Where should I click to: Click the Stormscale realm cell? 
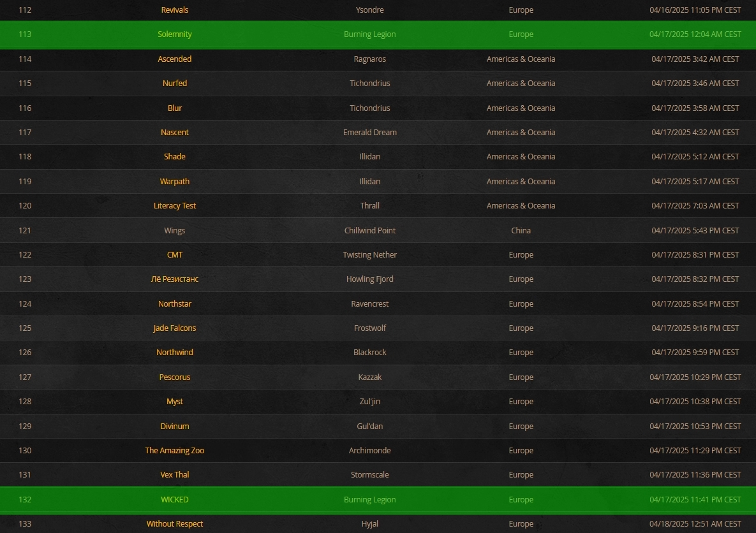(x=370, y=475)
